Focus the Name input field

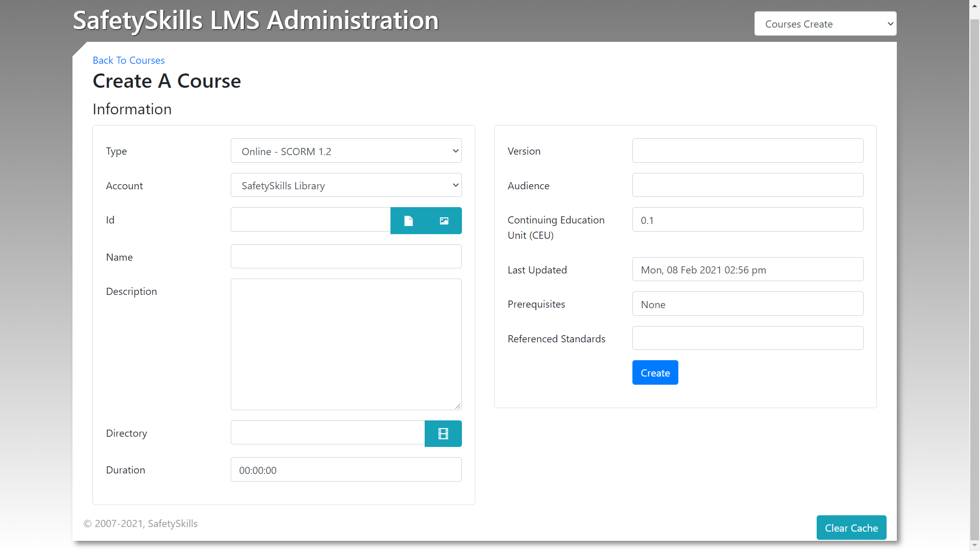click(346, 257)
